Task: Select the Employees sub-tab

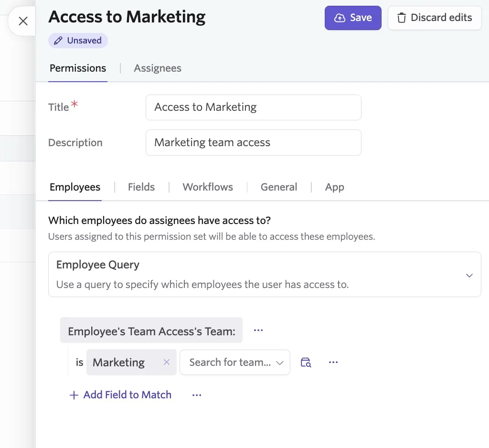Action: [75, 187]
